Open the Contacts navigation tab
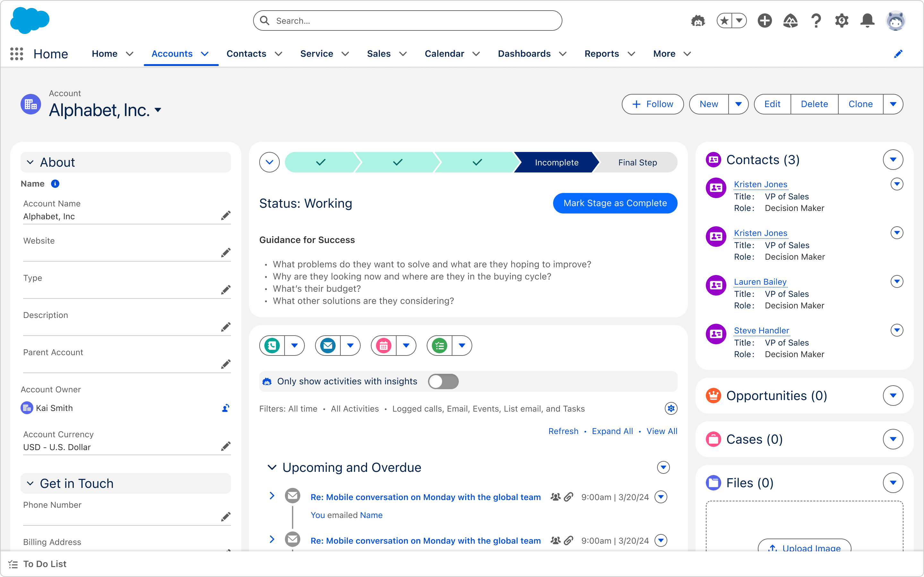 (x=246, y=54)
